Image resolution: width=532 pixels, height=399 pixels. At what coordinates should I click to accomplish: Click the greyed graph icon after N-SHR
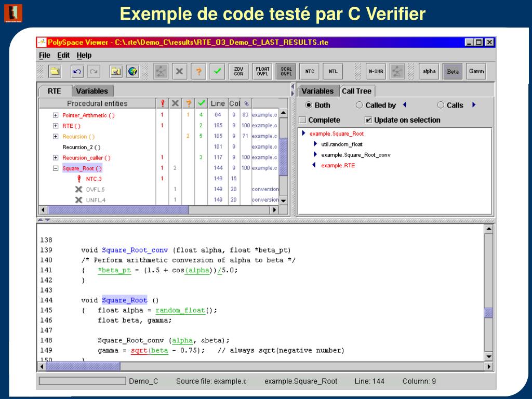click(x=397, y=71)
